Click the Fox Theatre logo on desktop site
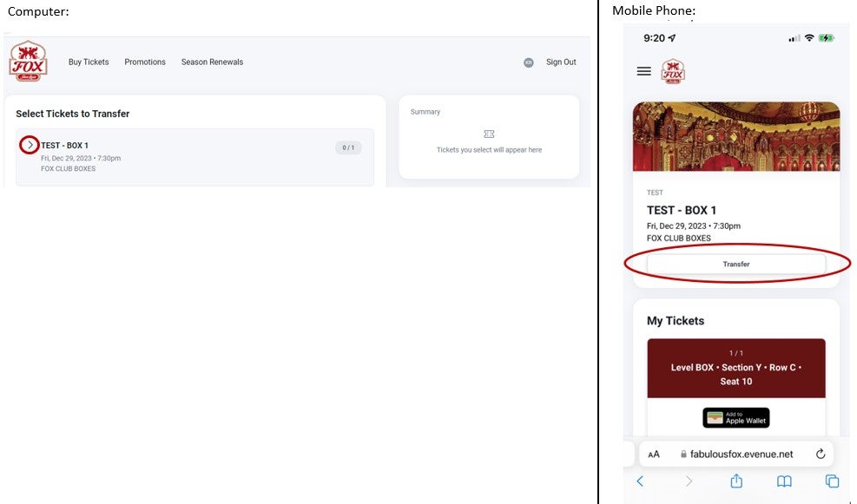This screenshot has width=857, height=504. pyautogui.click(x=28, y=62)
